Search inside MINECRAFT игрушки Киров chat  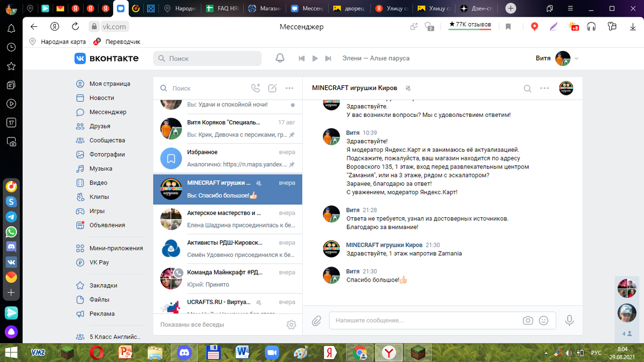[528, 88]
